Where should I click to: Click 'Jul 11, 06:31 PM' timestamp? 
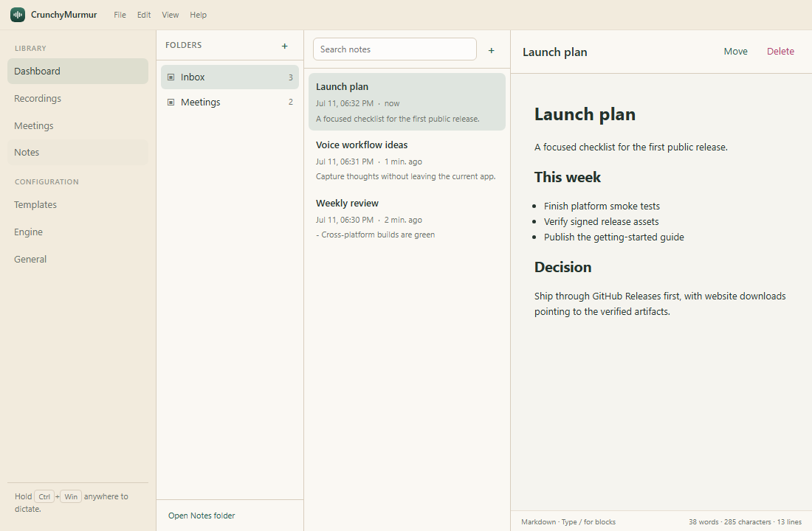tap(345, 162)
